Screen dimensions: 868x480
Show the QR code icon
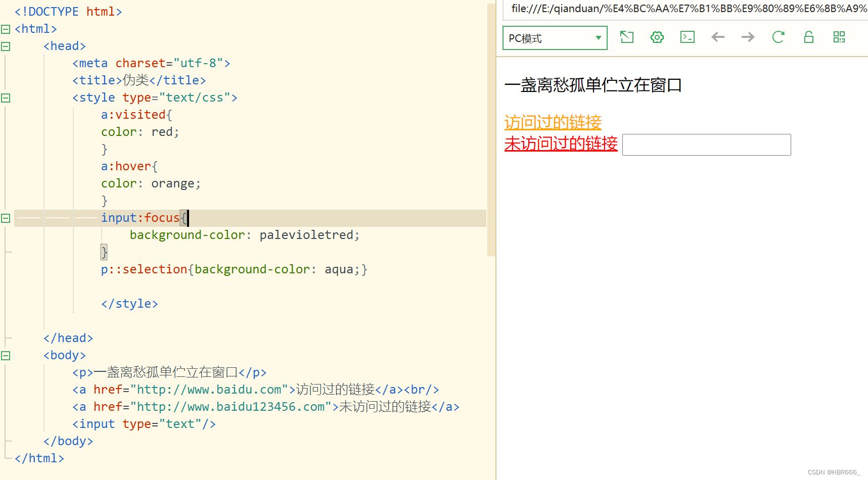(x=839, y=37)
